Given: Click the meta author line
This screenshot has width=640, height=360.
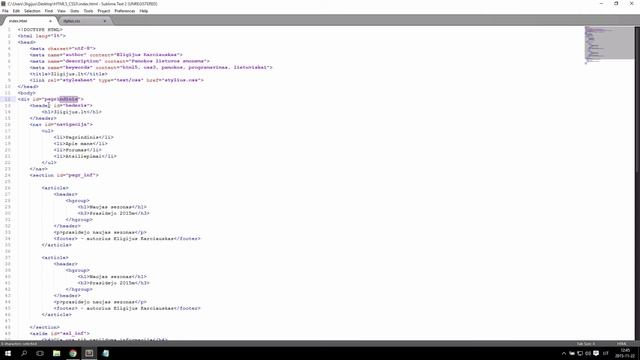Looking at the screenshot, I should [106, 55].
